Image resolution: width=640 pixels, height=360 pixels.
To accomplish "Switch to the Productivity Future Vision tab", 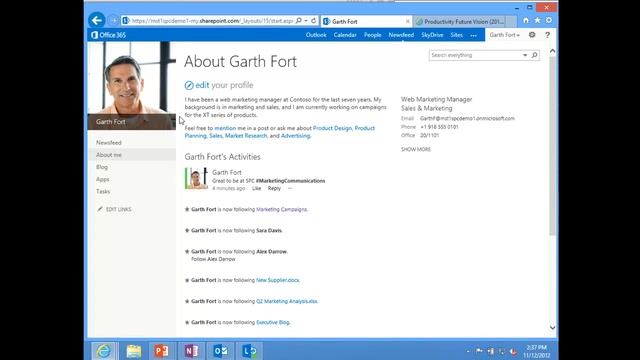I will point(460,22).
